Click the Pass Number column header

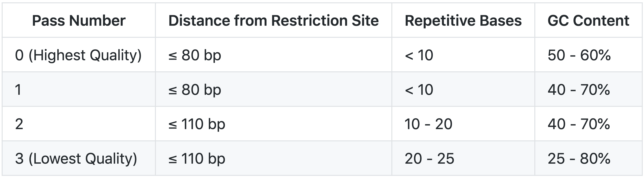(79, 20)
